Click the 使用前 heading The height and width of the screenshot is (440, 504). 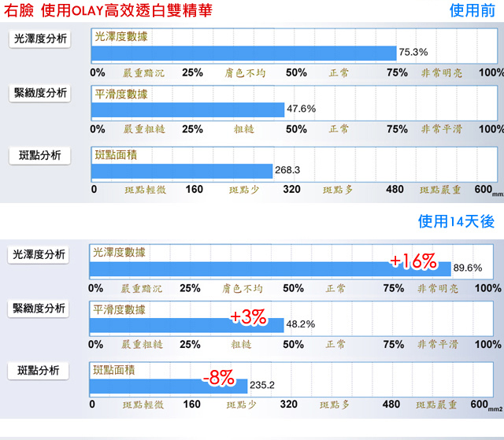(x=472, y=10)
